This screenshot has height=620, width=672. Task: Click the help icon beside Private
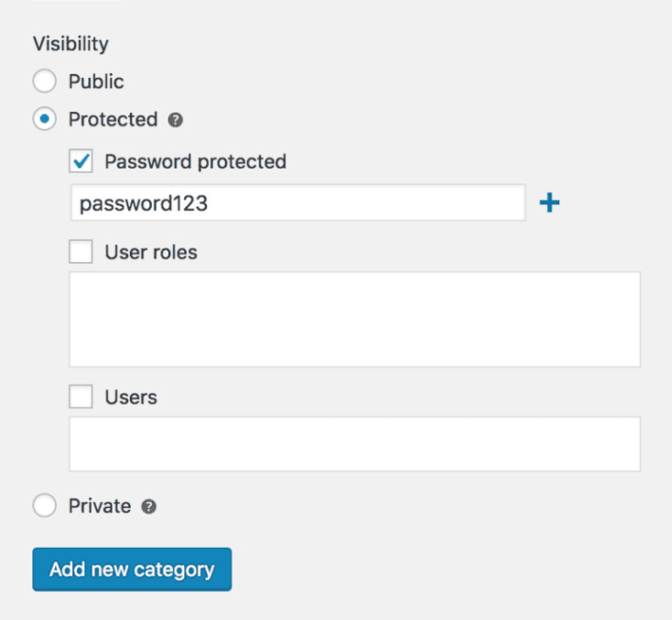click(148, 506)
